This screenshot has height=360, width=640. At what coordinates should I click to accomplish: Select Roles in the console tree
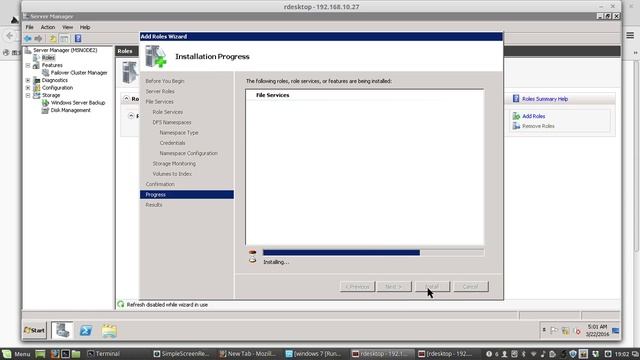point(48,58)
